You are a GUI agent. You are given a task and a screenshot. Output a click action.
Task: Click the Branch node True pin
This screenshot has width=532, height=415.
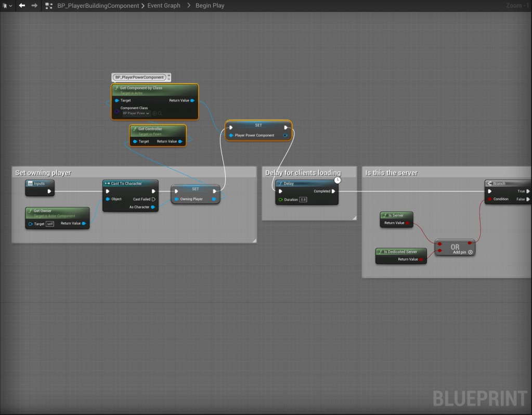[x=528, y=191]
